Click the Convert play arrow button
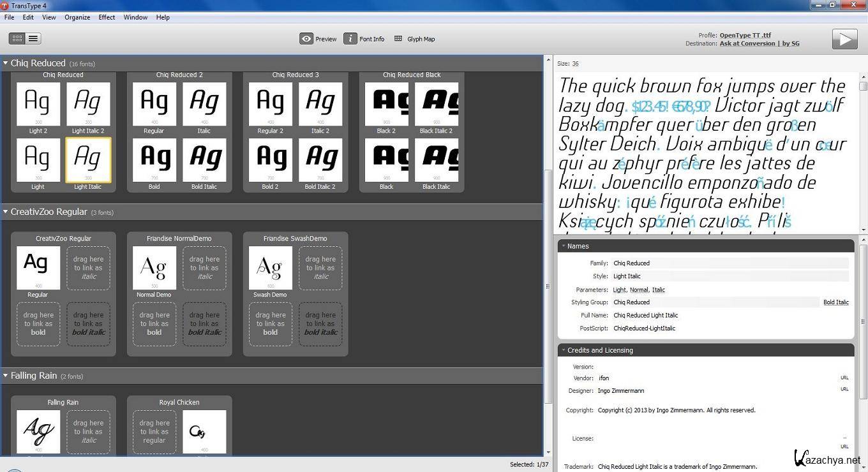The image size is (868, 472). pyautogui.click(x=844, y=40)
